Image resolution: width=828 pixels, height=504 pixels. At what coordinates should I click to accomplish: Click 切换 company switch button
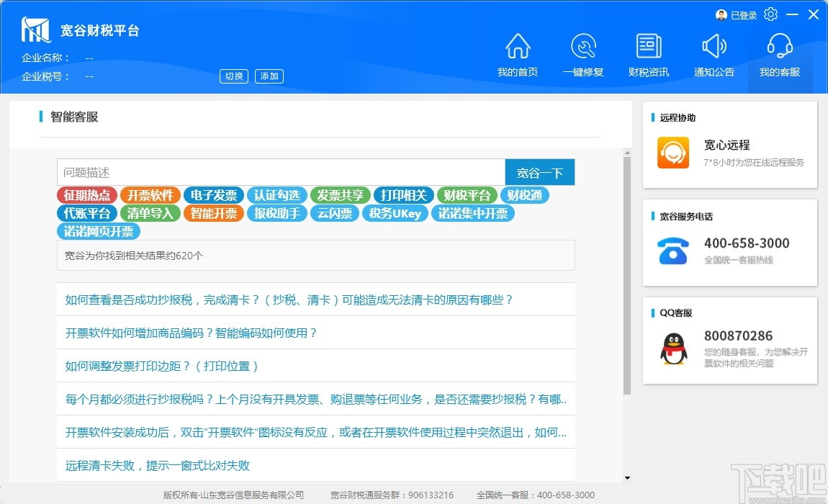[234, 76]
